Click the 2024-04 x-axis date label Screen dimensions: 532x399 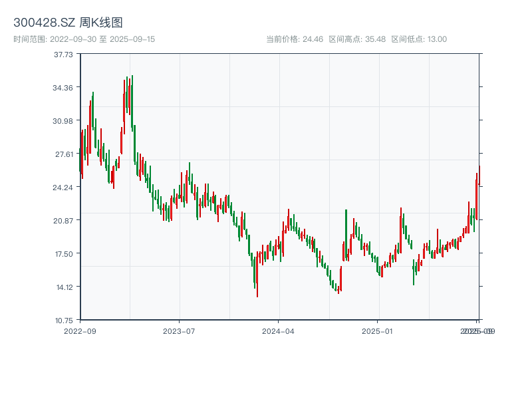[x=279, y=331]
